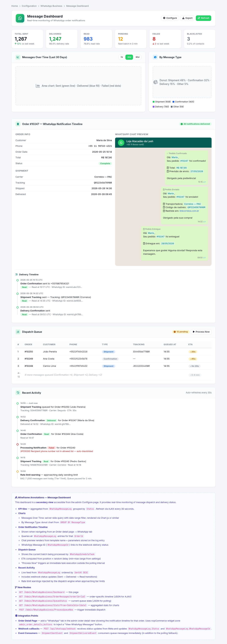Click the purple Delivery (190) legend swatch
Viewport: 227px width, 644px height.
click(x=154, y=107)
